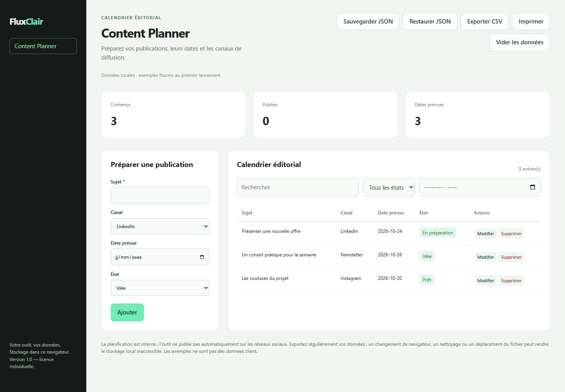Click the 'Prêt' status badge
This screenshot has width=565, height=392.
[426, 280]
